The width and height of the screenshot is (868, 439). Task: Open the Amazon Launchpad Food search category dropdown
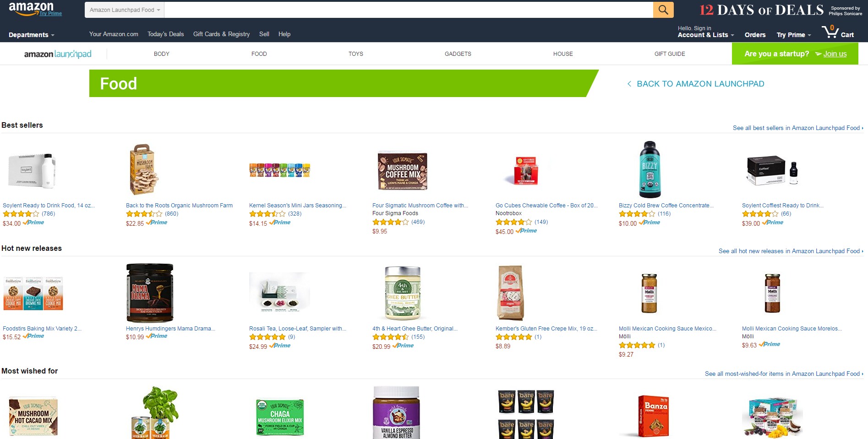click(x=125, y=10)
